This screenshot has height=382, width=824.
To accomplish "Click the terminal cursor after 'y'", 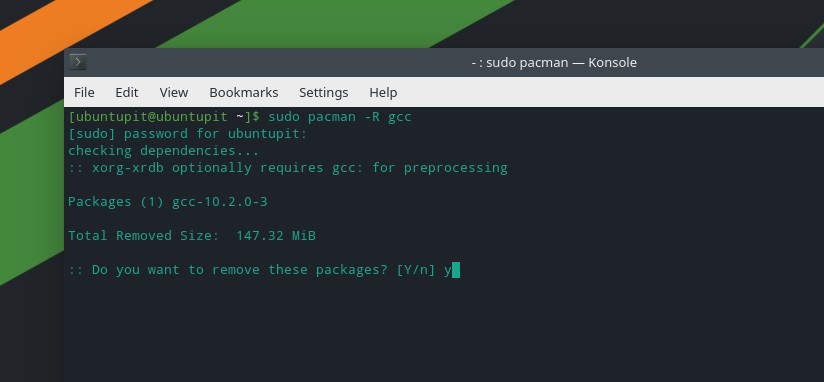I will [x=456, y=270].
